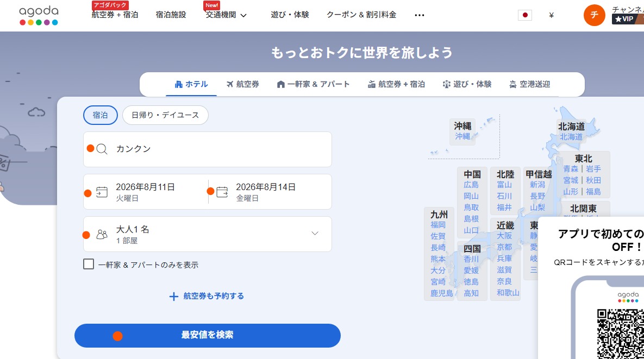Select 青森 in 東北 region
This screenshot has height=359, width=644.
(571, 168)
